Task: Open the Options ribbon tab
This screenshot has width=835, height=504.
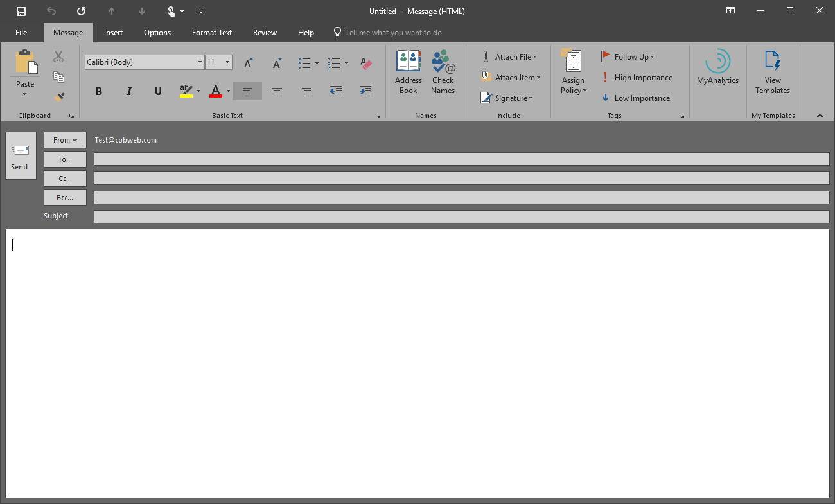Action: (x=157, y=32)
